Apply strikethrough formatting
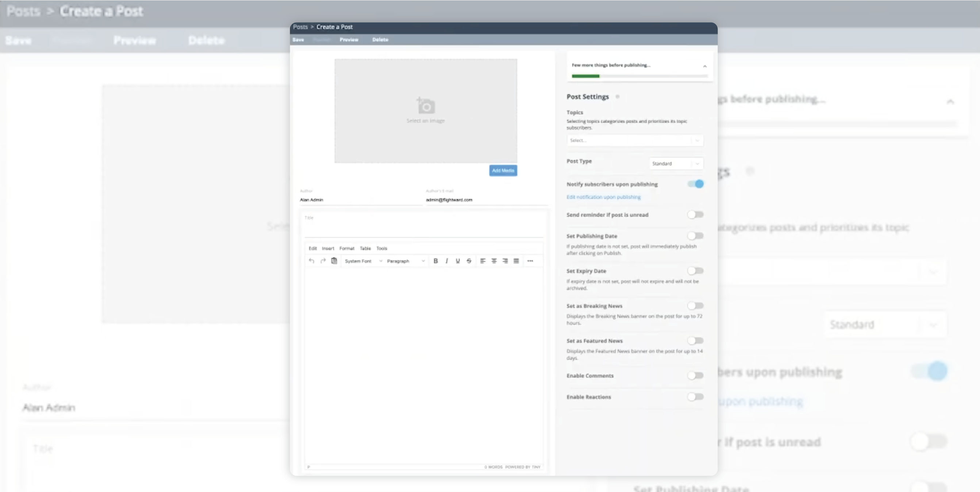Image resolution: width=980 pixels, height=492 pixels. 469,261
